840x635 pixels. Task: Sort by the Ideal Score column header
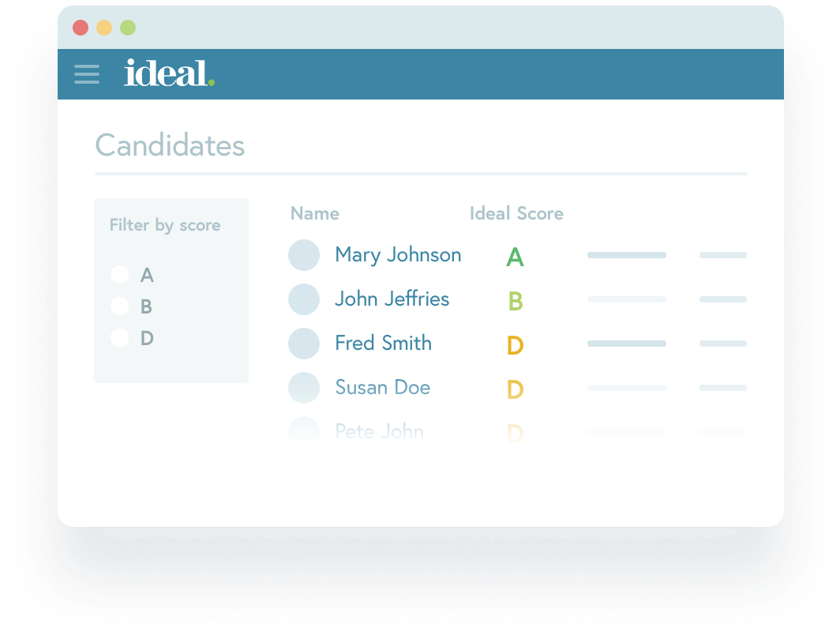[516, 213]
